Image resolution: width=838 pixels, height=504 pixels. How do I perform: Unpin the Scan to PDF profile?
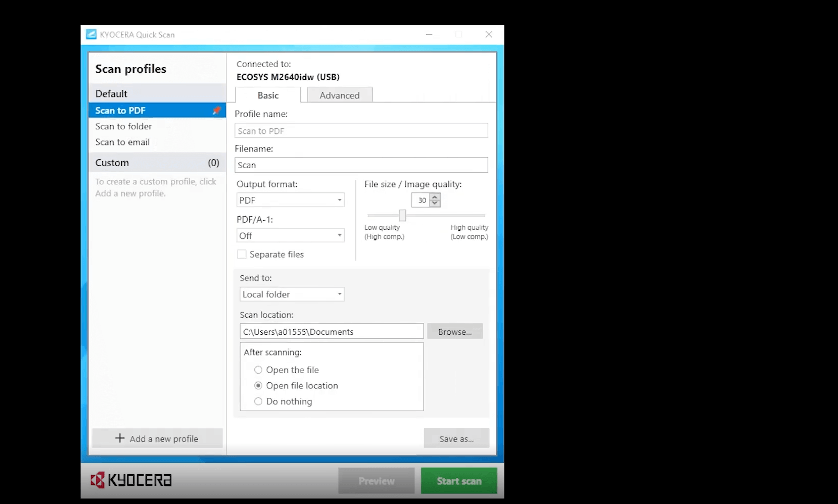[217, 110]
